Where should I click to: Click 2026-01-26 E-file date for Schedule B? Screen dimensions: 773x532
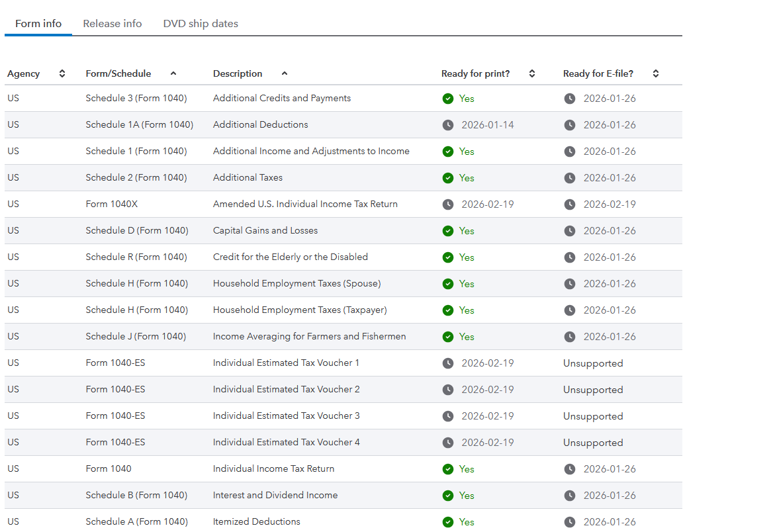click(610, 496)
